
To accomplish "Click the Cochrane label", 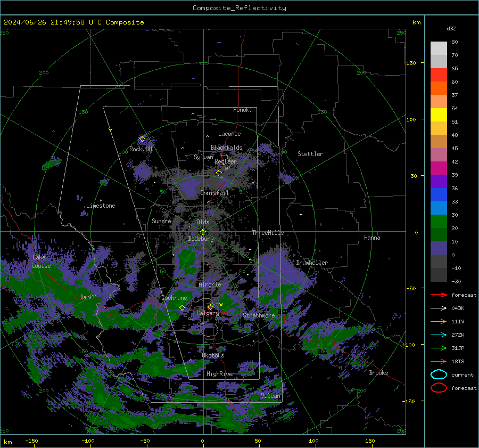I will click(x=174, y=298).
